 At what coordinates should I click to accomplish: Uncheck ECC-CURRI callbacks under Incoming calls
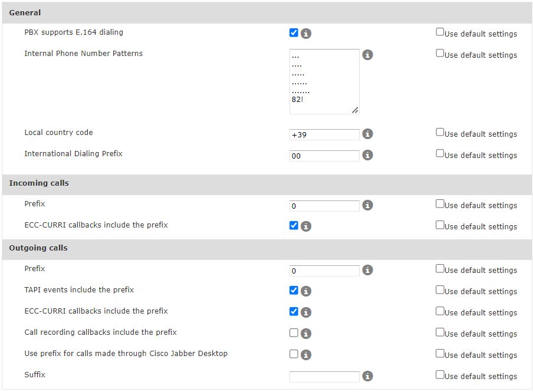(294, 225)
